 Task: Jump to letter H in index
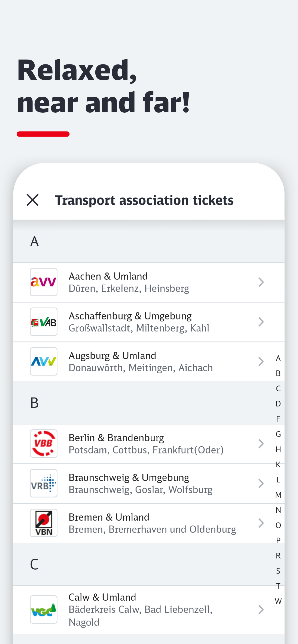click(x=278, y=449)
